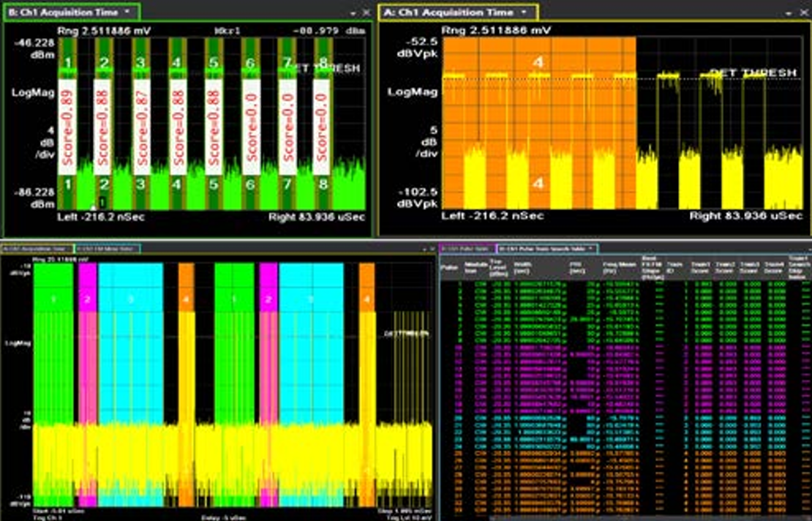Click Rng 2.511886 mV in green trace B
Image resolution: width=812 pixels, height=521 pixels.
click(x=104, y=31)
